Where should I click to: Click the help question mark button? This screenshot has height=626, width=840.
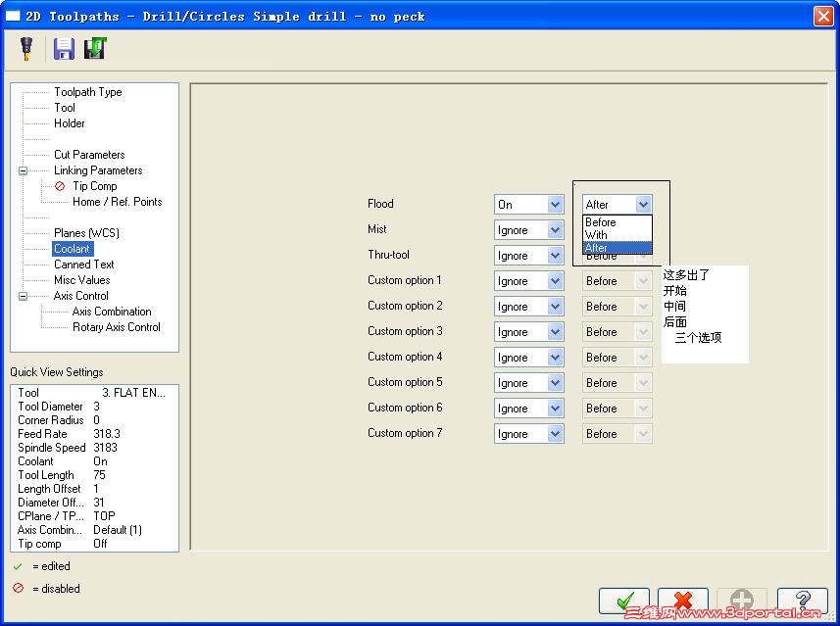803,601
